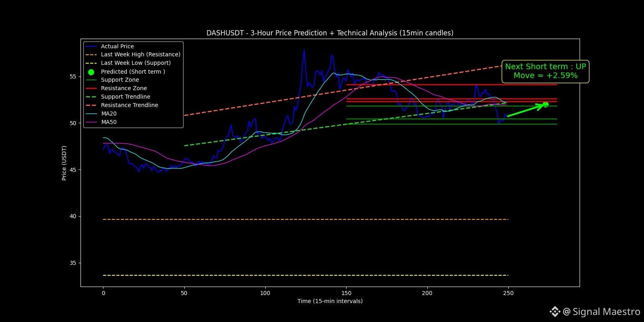Click the salmon dashed Resistance Trendline legend sample
This screenshot has width=644, height=322.
click(x=91, y=105)
